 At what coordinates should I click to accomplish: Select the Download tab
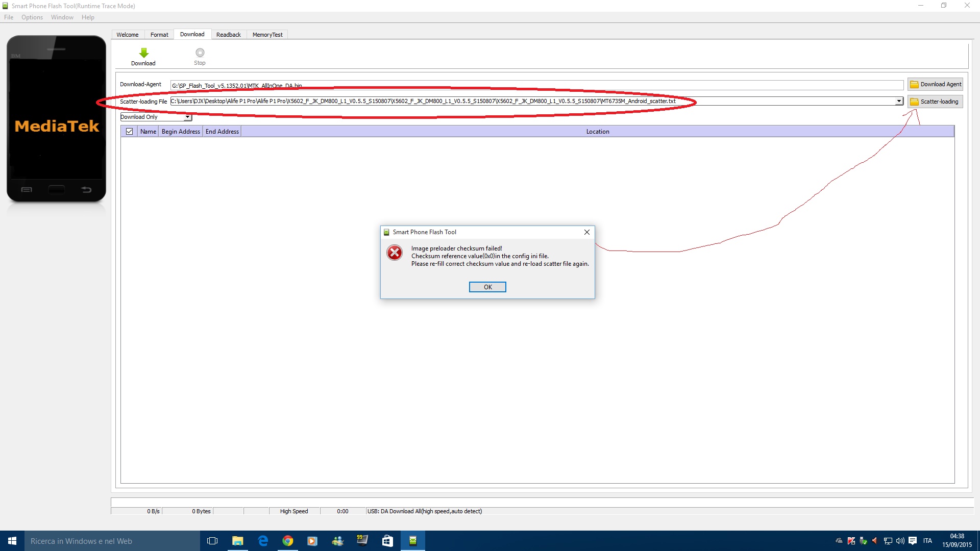(192, 34)
